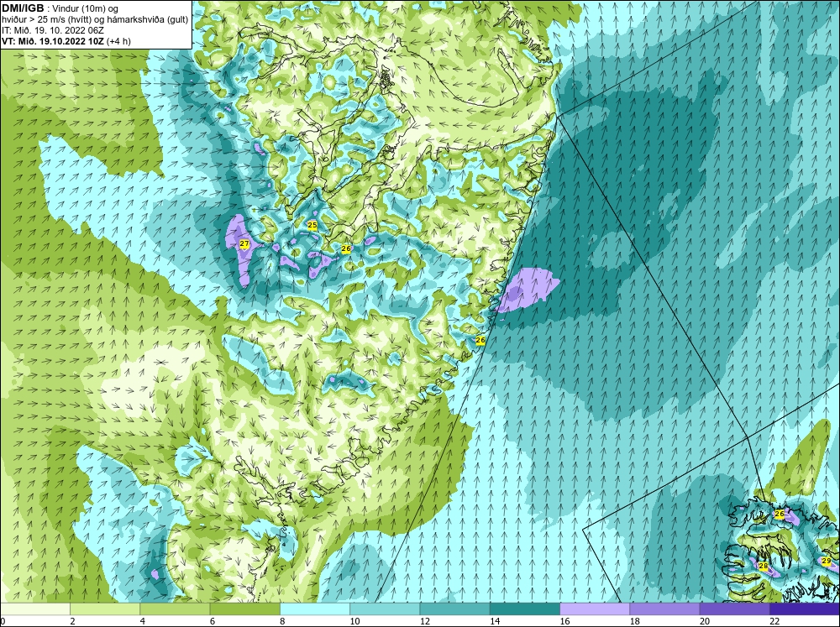Pick the palest 0–2 m/s legend swatch
This screenshot has height=627, width=840.
(35, 609)
